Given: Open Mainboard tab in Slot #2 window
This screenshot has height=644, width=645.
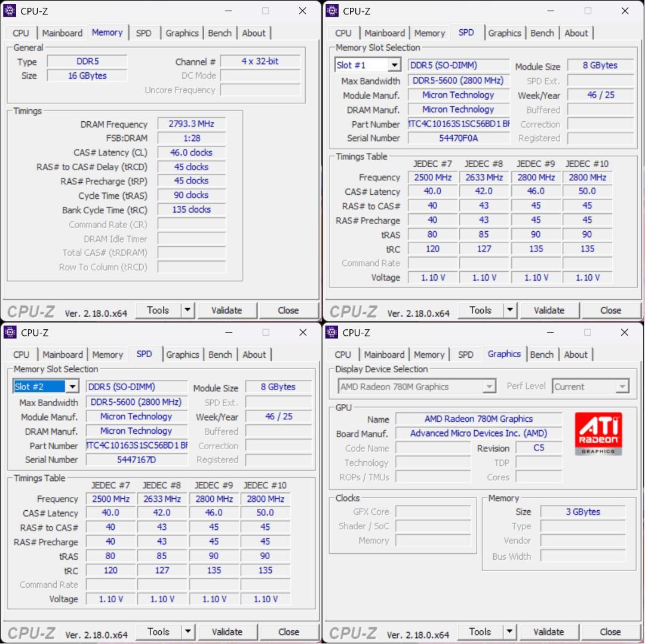Looking at the screenshot, I should click(63, 354).
